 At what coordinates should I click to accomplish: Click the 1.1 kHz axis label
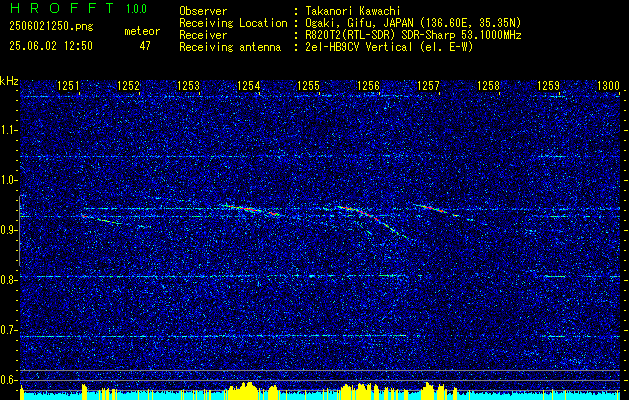pyautogui.click(x=9, y=130)
